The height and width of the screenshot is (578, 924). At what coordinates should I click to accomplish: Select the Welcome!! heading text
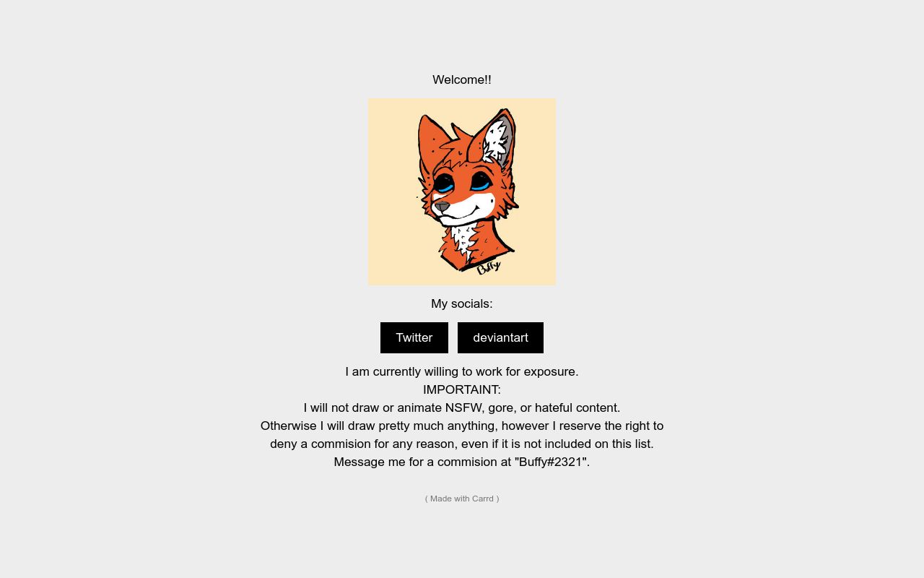pyautogui.click(x=462, y=79)
